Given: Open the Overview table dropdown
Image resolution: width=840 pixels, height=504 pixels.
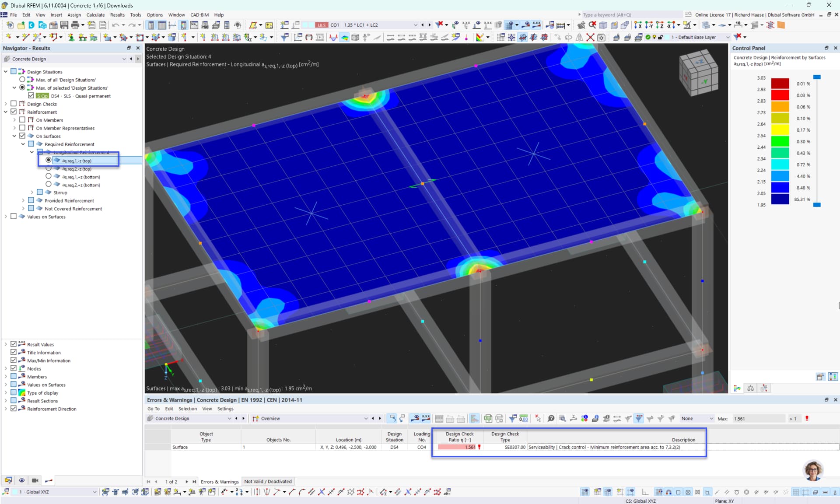Looking at the screenshot, I should pyautogui.click(x=366, y=419).
